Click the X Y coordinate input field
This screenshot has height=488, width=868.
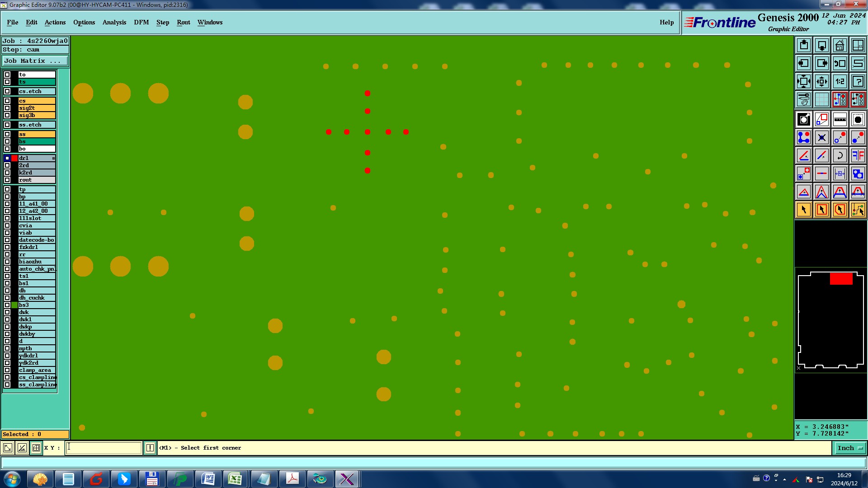[x=104, y=448]
